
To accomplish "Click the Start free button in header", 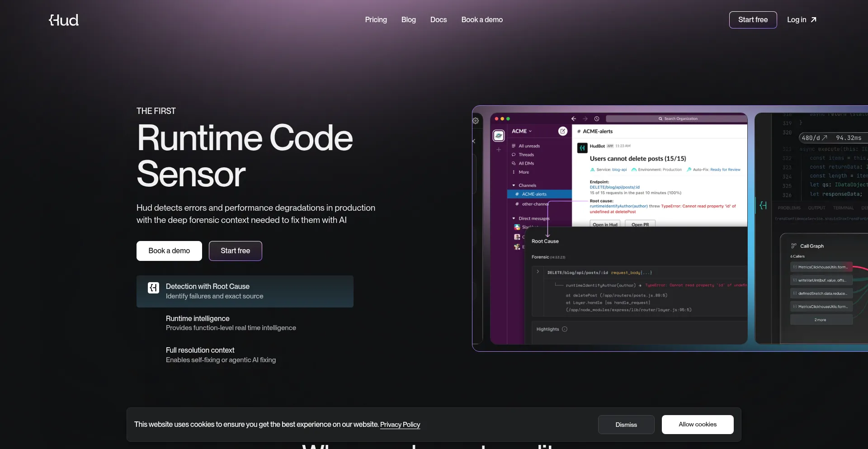I will coord(753,20).
